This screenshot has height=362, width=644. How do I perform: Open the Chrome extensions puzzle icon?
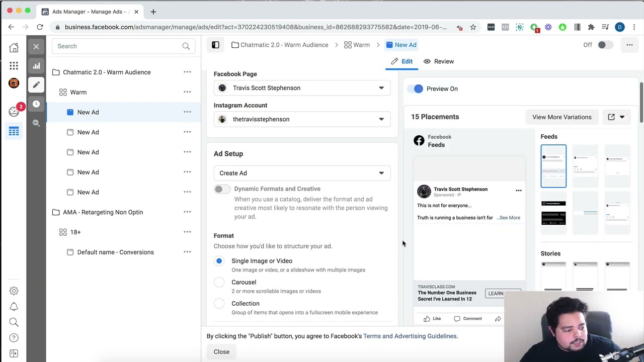point(591,27)
